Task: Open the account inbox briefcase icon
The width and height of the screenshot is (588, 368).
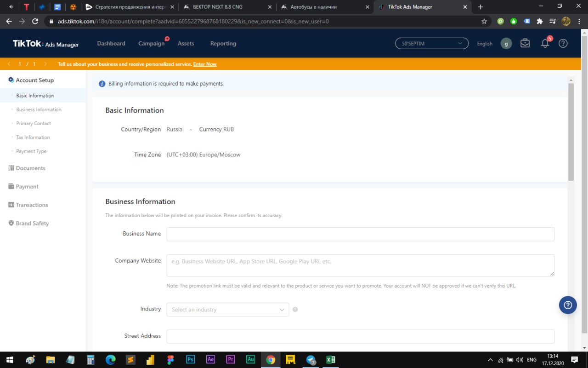Action: click(x=525, y=43)
